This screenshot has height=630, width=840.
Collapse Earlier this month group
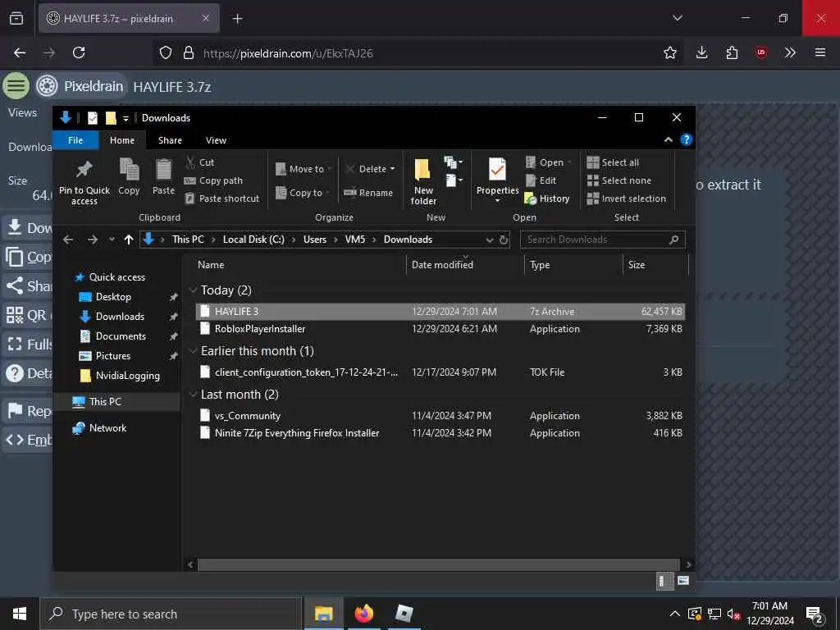click(193, 351)
